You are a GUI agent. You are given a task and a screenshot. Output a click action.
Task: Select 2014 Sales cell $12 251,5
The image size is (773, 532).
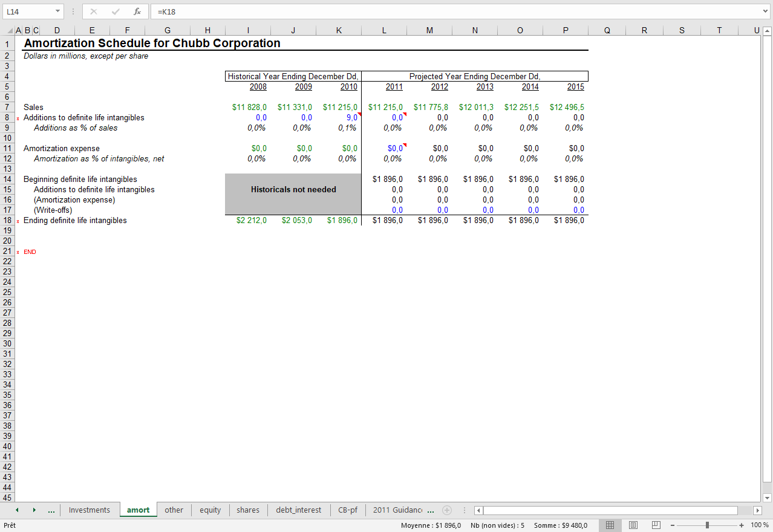click(x=520, y=107)
